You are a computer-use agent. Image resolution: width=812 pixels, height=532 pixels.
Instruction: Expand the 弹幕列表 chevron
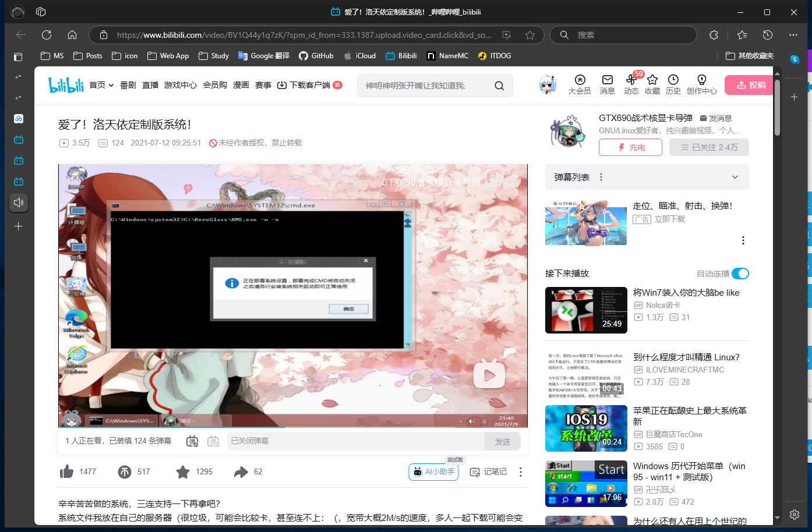click(735, 177)
